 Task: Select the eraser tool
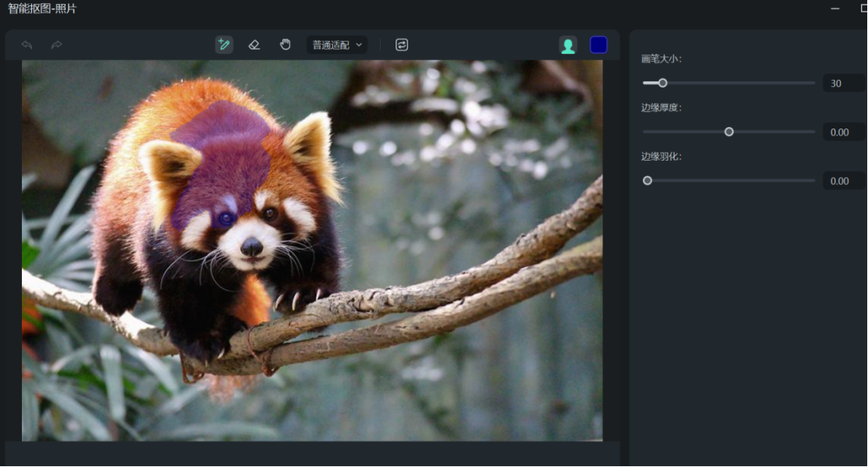(254, 45)
